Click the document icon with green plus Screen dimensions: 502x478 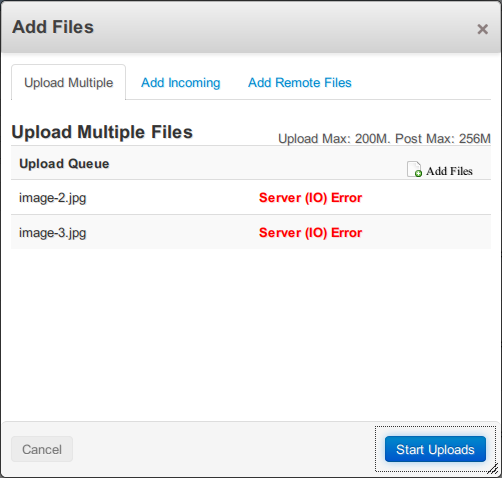click(x=414, y=169)
